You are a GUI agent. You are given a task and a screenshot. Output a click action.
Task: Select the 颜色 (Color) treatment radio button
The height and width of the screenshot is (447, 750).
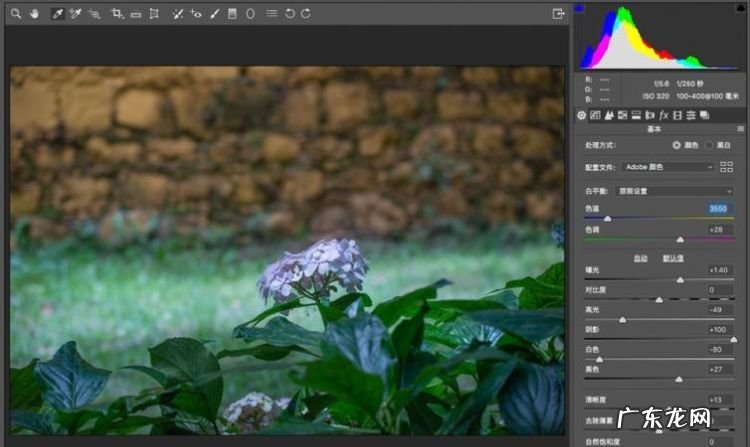click(676, 145)
